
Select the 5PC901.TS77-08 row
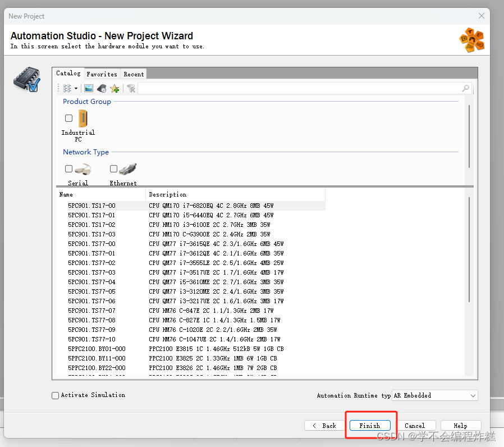pos(190,320)
